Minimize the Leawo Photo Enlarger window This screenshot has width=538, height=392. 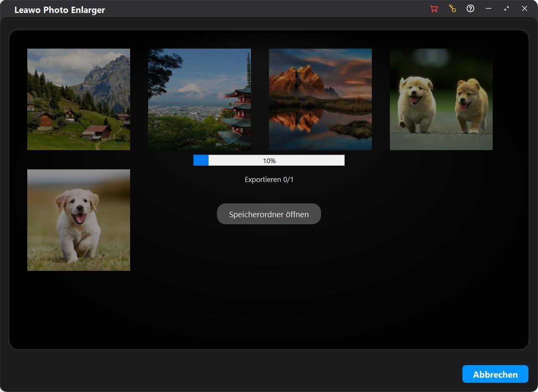[x=488, y=9]
